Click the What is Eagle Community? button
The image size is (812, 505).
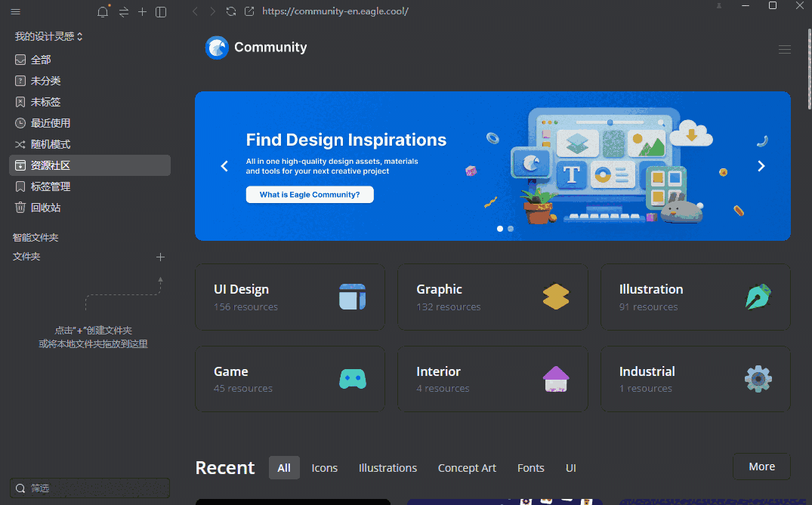tap(310, 194)
